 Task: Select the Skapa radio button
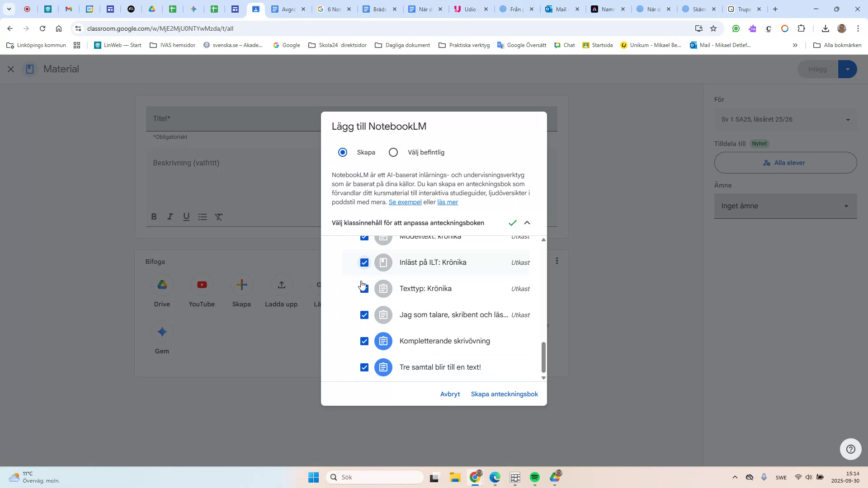pos(342,152)
